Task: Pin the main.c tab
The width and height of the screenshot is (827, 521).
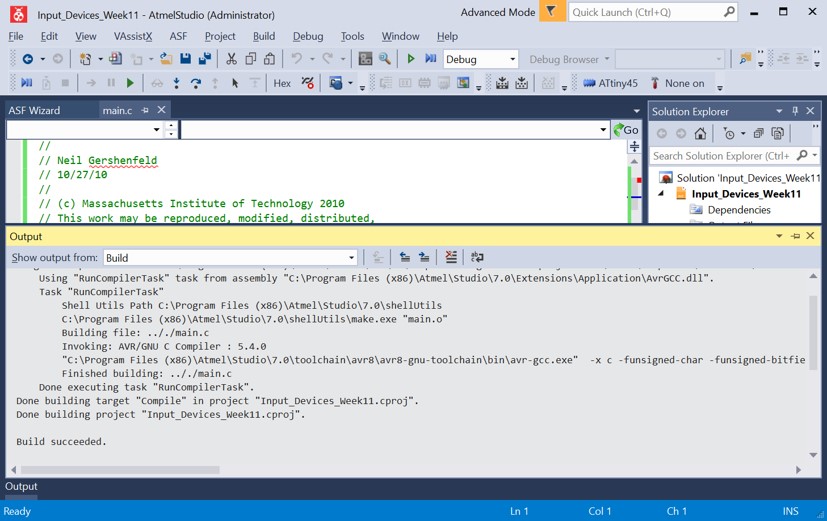Action: (145, 110)
